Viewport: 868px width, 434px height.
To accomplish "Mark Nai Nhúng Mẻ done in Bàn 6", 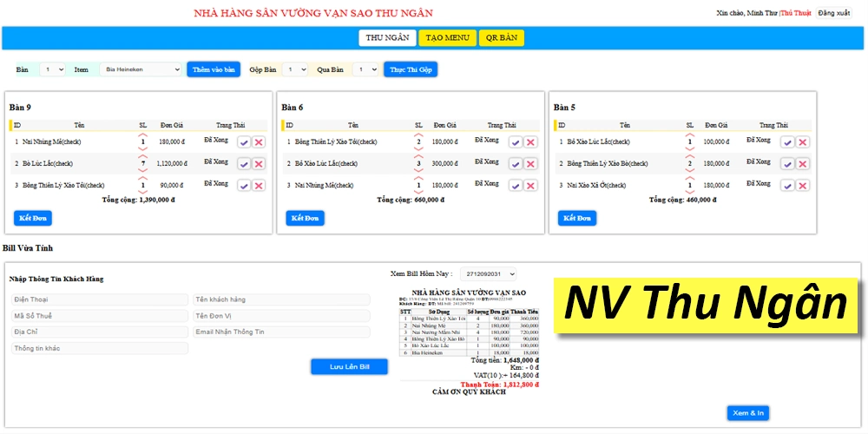I will point(516,186).
